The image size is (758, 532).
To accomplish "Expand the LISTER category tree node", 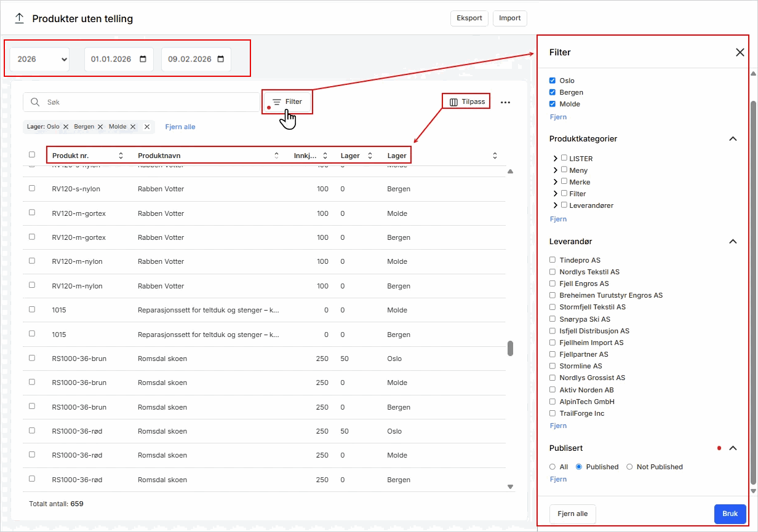I will click(x=556, y=159).
